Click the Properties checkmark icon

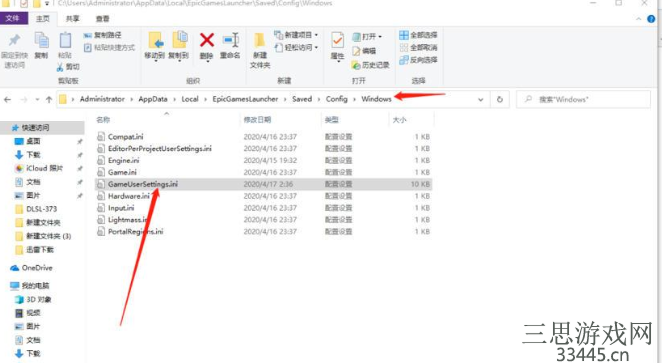338,41
